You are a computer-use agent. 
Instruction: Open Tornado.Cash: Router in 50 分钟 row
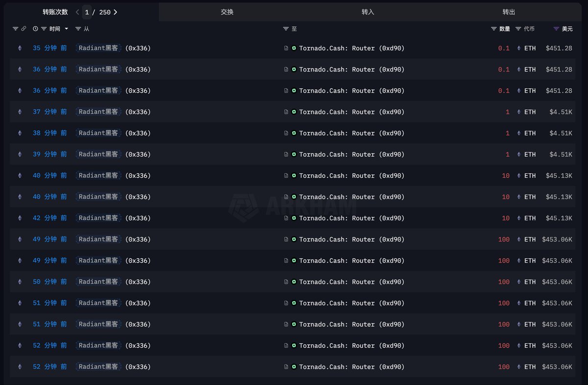(352, 282)
